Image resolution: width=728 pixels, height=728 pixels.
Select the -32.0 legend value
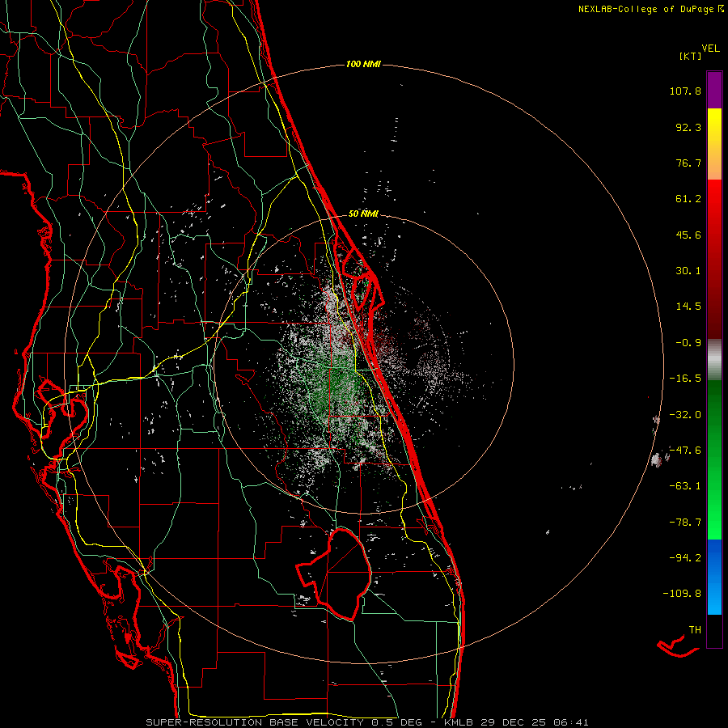tap(685, 415)
